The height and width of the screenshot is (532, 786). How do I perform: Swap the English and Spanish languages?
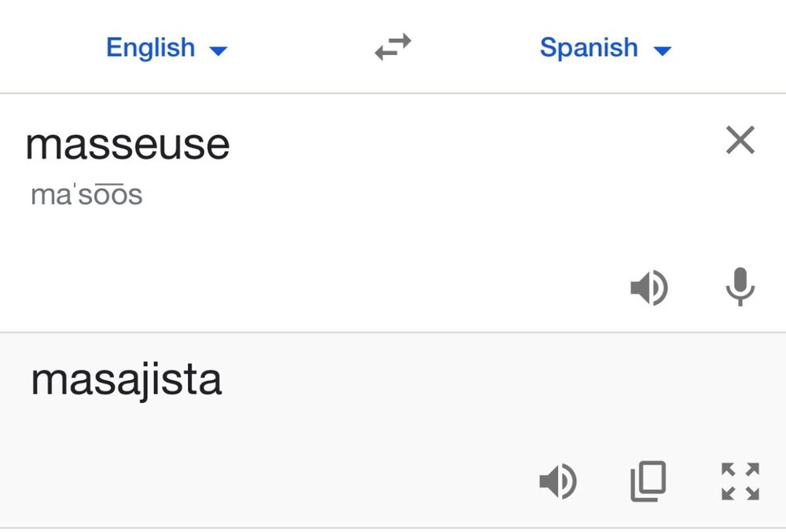tap(393, 48)
